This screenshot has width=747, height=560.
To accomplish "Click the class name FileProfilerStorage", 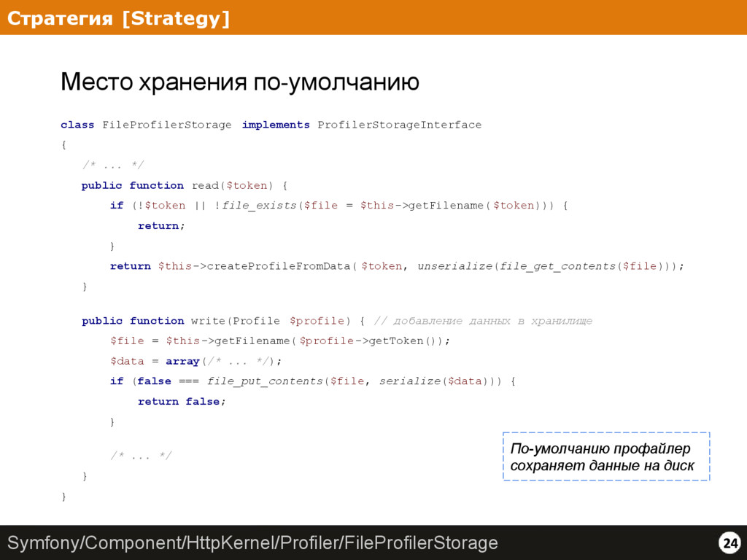I will [167, 125].
